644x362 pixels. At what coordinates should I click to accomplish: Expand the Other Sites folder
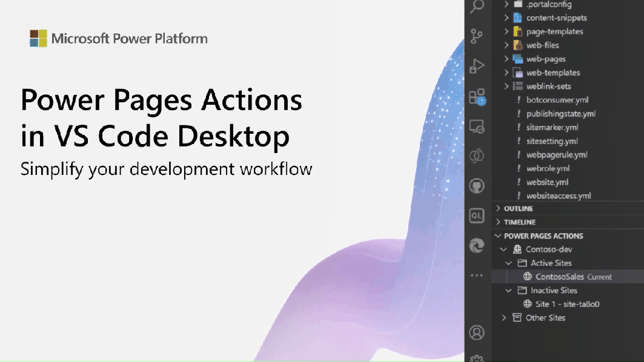click(545, 318)
